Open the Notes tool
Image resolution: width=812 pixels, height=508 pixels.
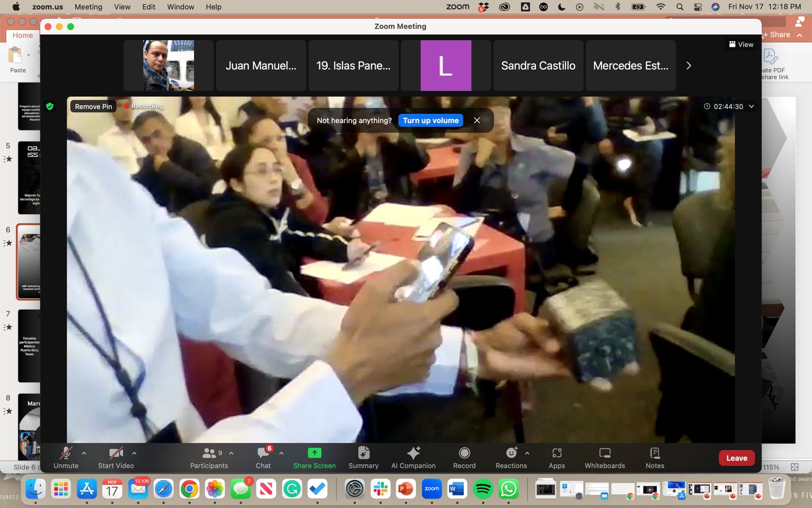point(655,453)
